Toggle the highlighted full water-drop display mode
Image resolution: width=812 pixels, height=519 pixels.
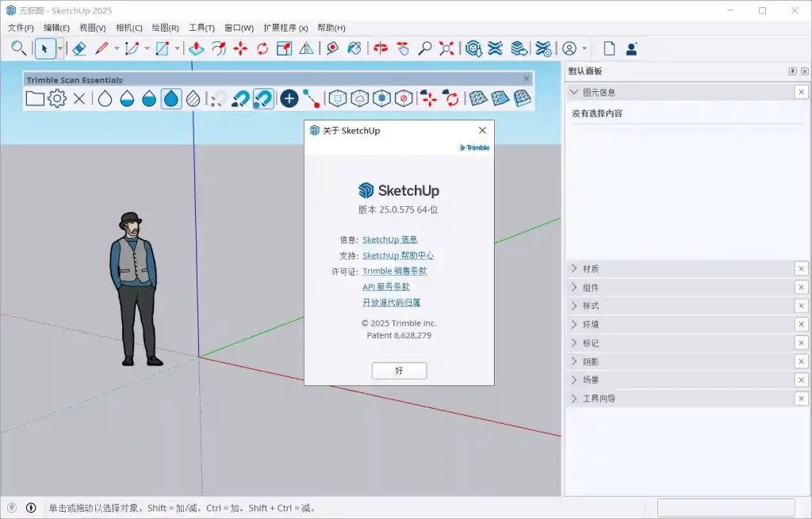tap(171, 98)
